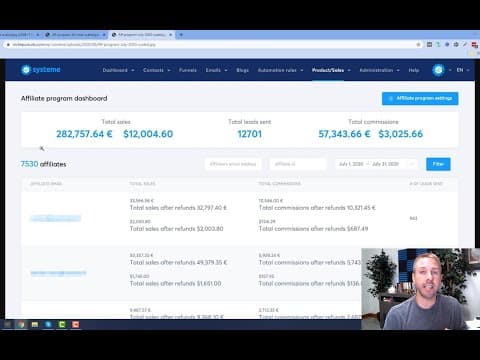
Task: Close the middle browser tab
Action: 104,35
